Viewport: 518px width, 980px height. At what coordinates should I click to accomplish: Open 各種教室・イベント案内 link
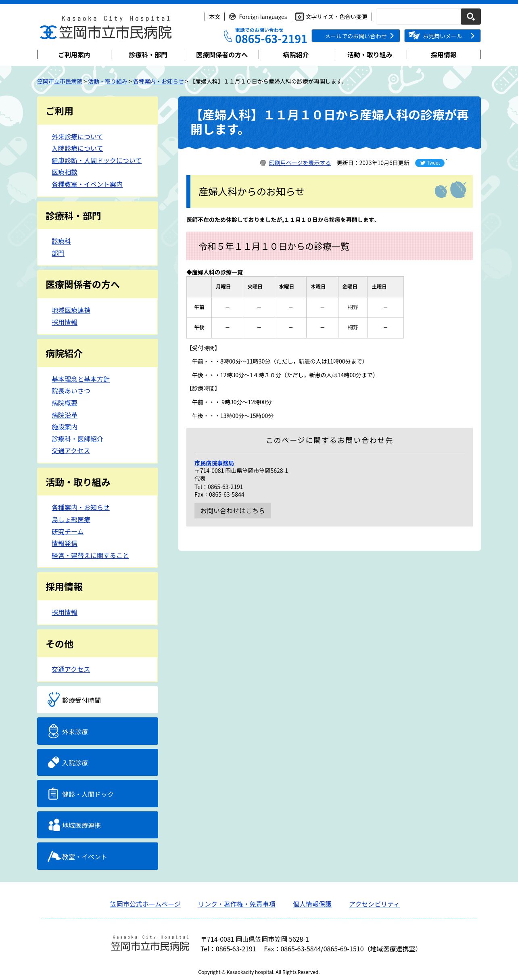[x=87, y=184]
